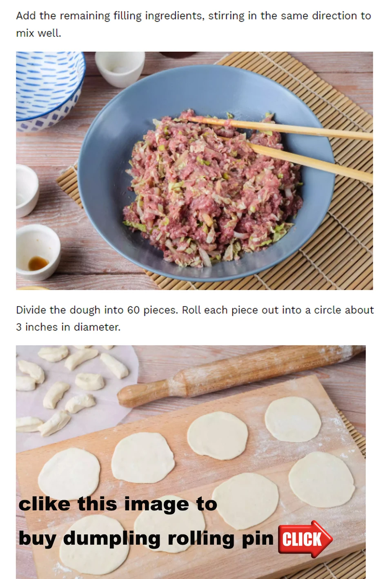Click the minced meat and cabbage filling

(212, 188)
